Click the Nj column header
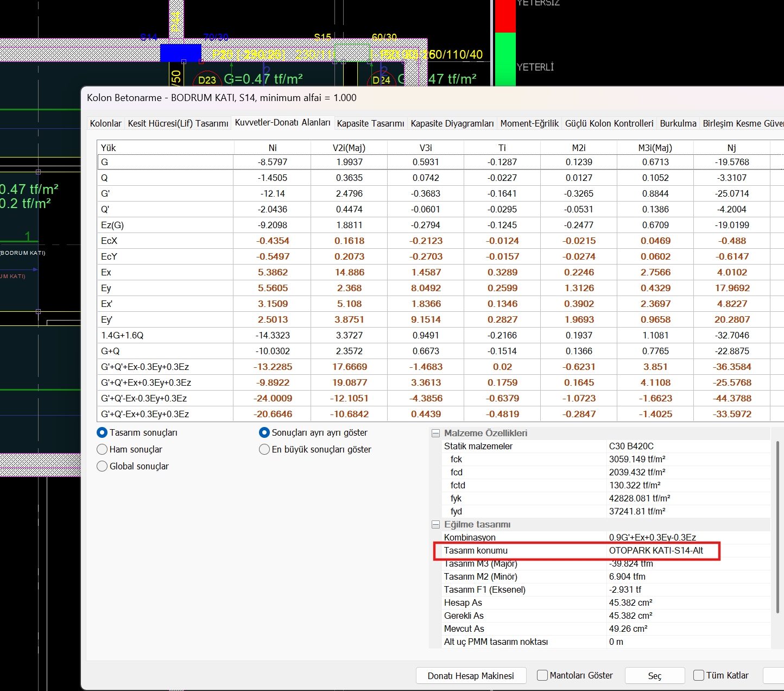Image resolution: width=784 pixels, height=691 pixels. [x=732, y=148]
